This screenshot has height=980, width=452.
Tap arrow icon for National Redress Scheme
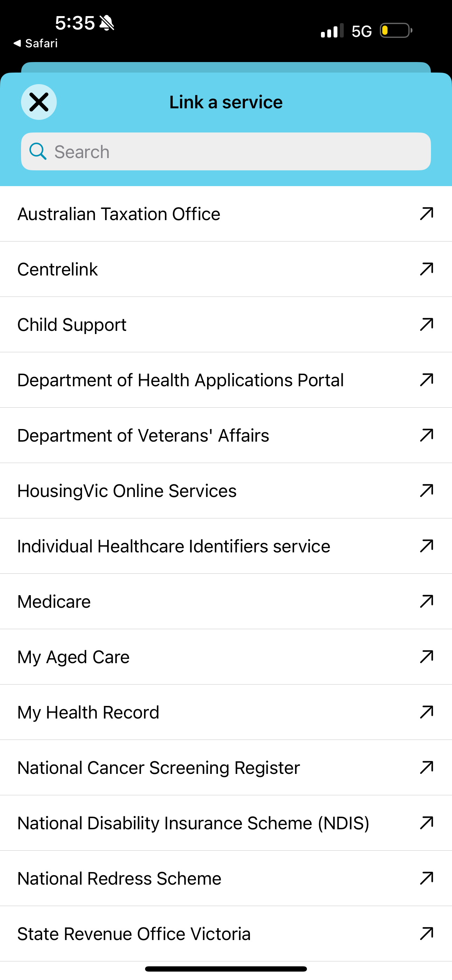[426, 878]
